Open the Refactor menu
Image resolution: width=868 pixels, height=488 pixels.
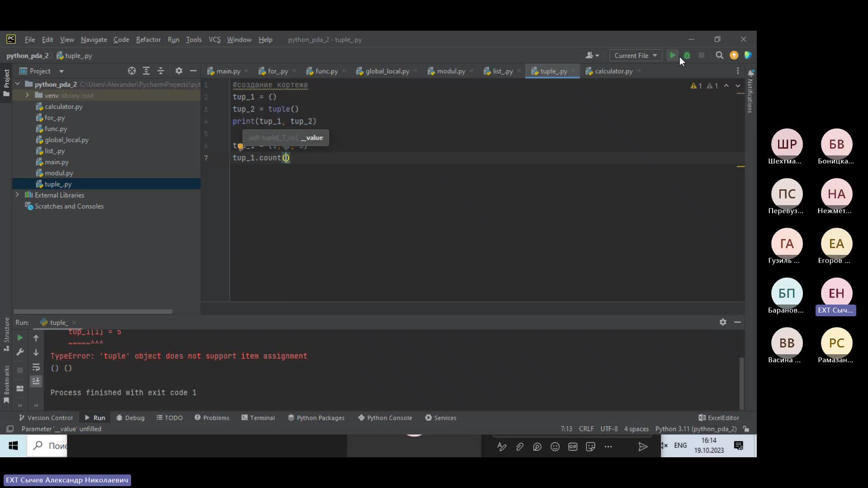click(x=148, y=39)
